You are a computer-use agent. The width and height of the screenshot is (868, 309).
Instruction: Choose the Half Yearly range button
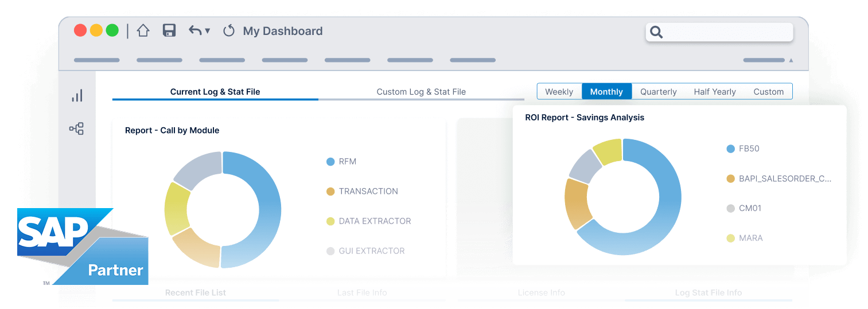pyautogui.click(x=714, y=92)
